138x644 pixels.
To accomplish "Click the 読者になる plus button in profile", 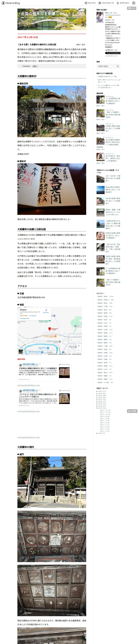I will pos(109,50).
